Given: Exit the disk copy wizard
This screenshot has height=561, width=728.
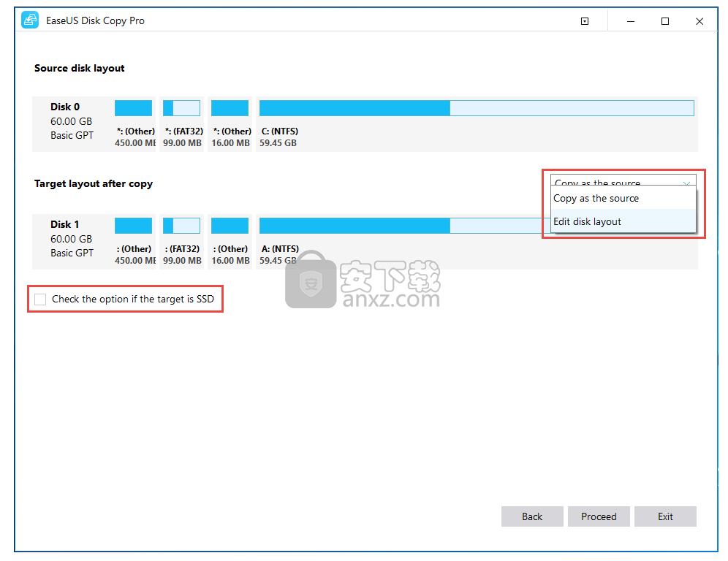Looking at the screenshot, I should point(665,516).
